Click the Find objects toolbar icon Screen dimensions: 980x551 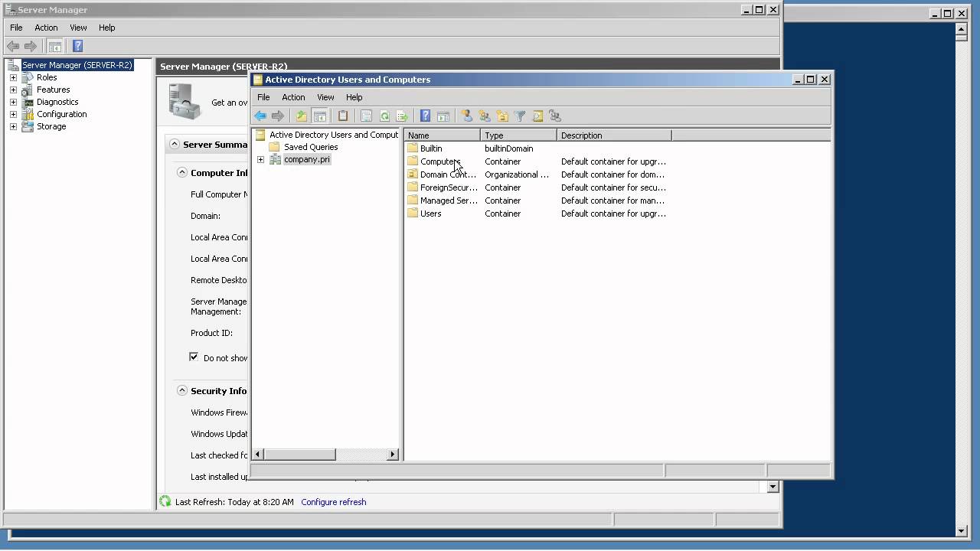point(537,116)
